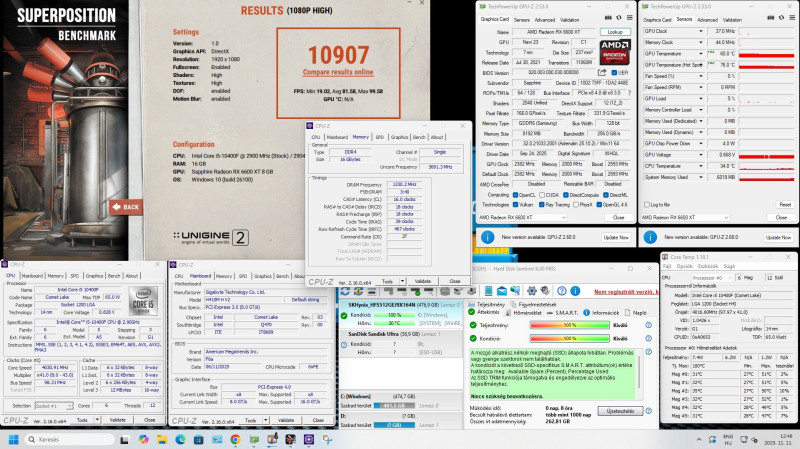The image size is (800, 449).
Task: Click the Újratesztelés button in Hard Disk Sentinel
Action: (x=620, y=411)
